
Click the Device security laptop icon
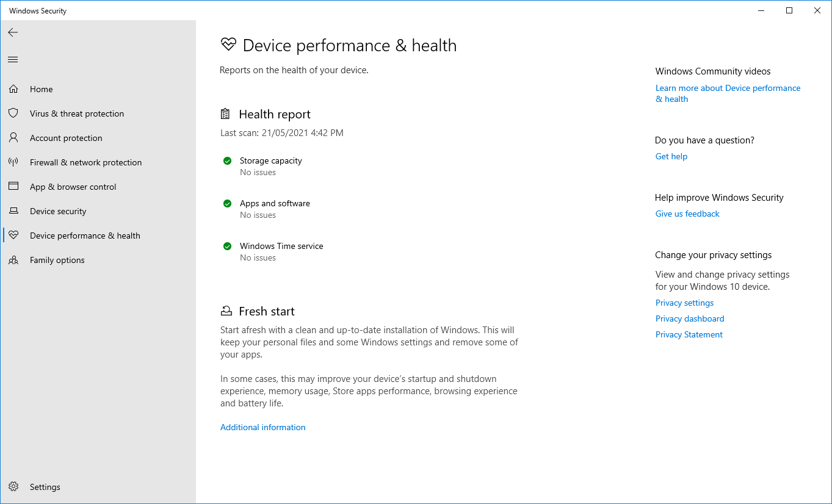pyautogui.click(x=13, y=211)
